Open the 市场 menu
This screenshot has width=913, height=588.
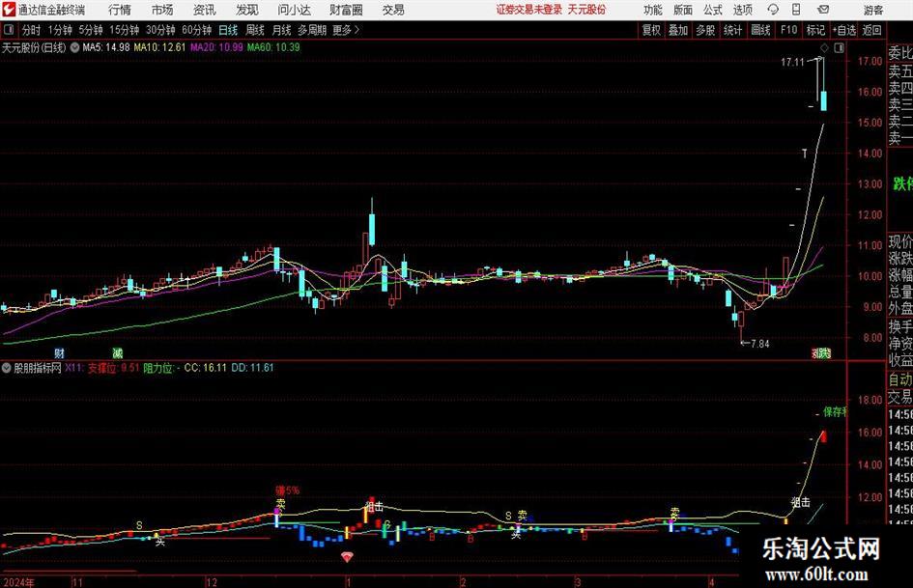tap(162, 10)
